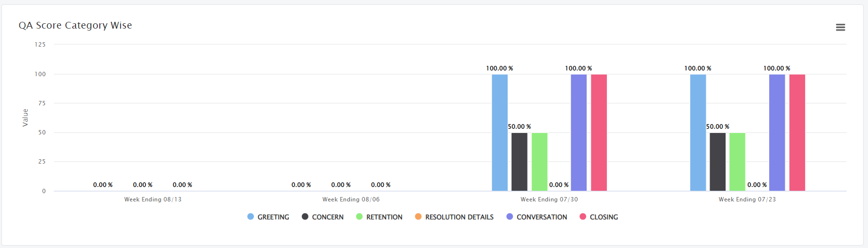868x248 pixels.
Task: Toggle the GREETING series in legend
Action: [273, 217]
